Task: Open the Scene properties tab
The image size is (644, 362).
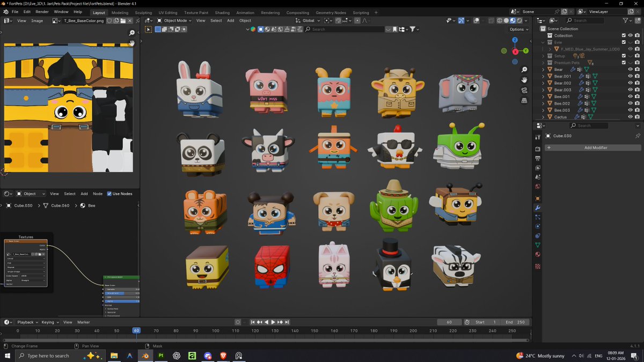Action: pyautogui.click(x=538, y=177)
